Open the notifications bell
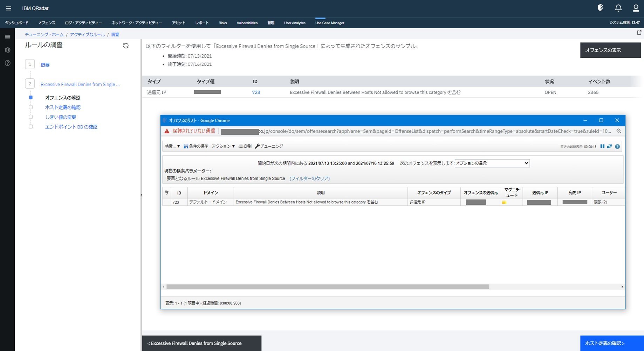The width and height of the screenshot is (644, 351). 618,8
